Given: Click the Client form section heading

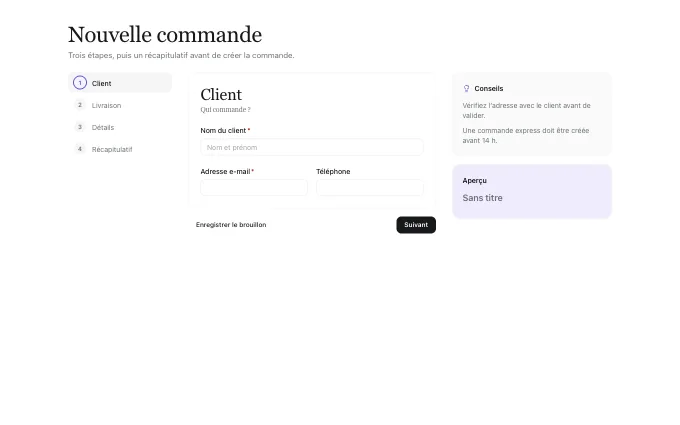Looking at the screenshot, I should pyautogui.click(x=221, y=95).
